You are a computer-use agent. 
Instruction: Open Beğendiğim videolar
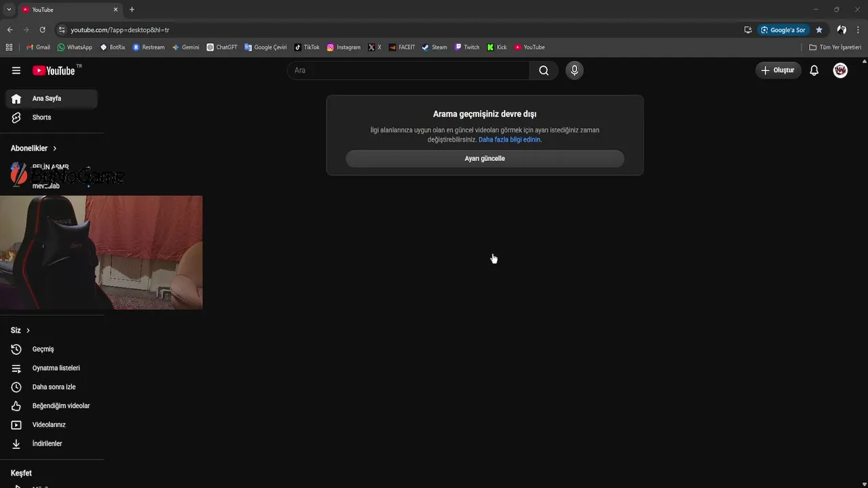(x=52, y=406)
